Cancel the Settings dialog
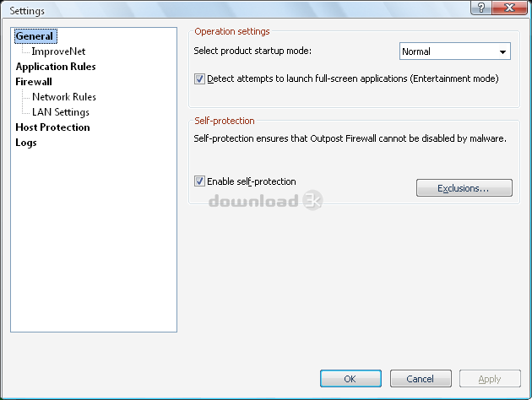532x400 pixels. 421,378
